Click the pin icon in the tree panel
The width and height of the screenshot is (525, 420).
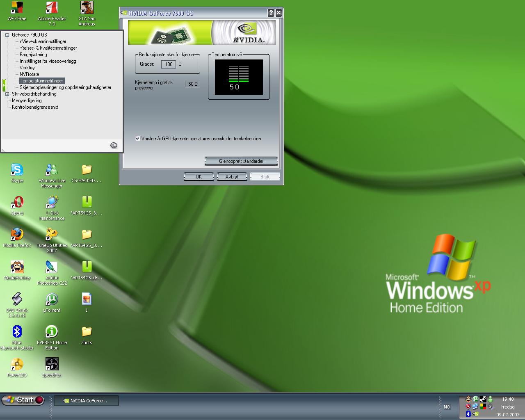coord(114,145)
